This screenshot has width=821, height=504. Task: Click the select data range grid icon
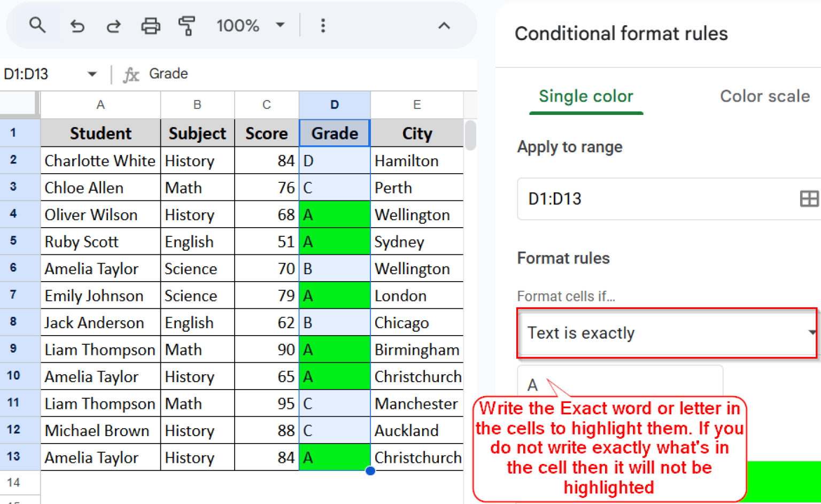tap(810, 199)
